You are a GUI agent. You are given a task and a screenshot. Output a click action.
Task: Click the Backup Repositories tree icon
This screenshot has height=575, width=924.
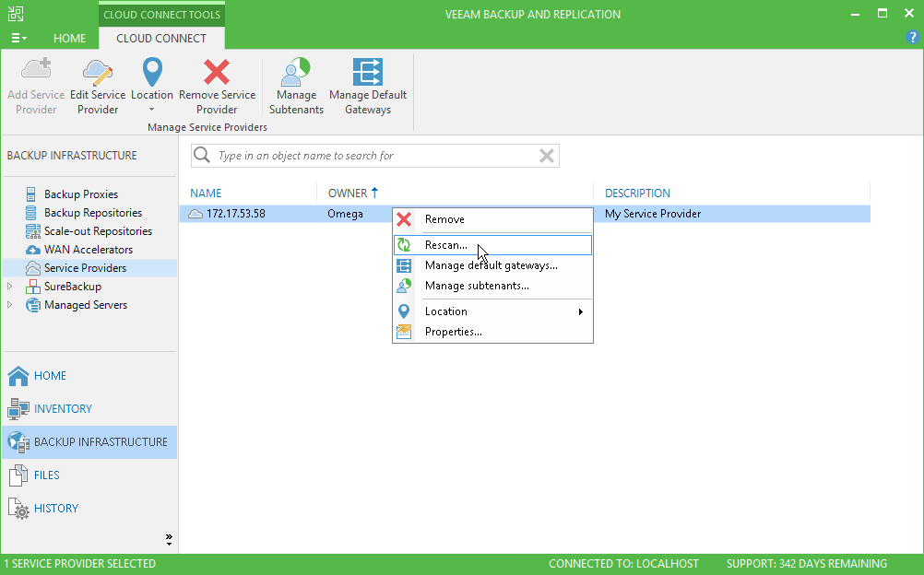[31, 213]
